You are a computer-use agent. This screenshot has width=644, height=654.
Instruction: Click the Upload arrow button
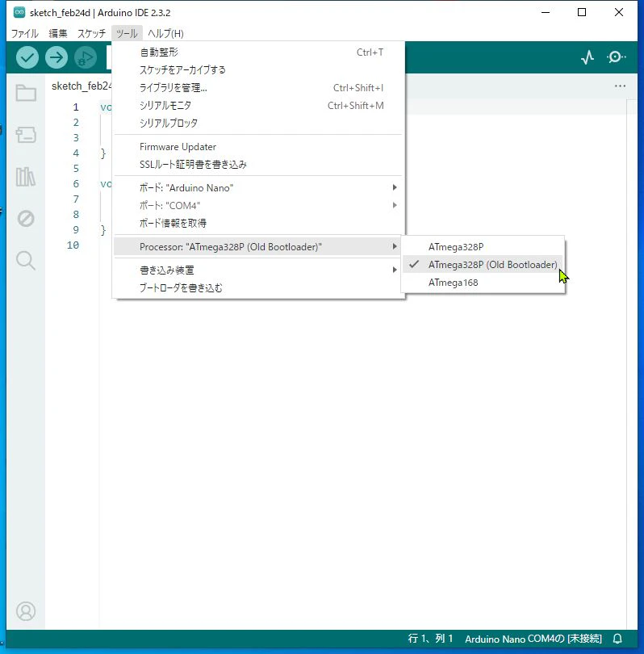point(56,57)
